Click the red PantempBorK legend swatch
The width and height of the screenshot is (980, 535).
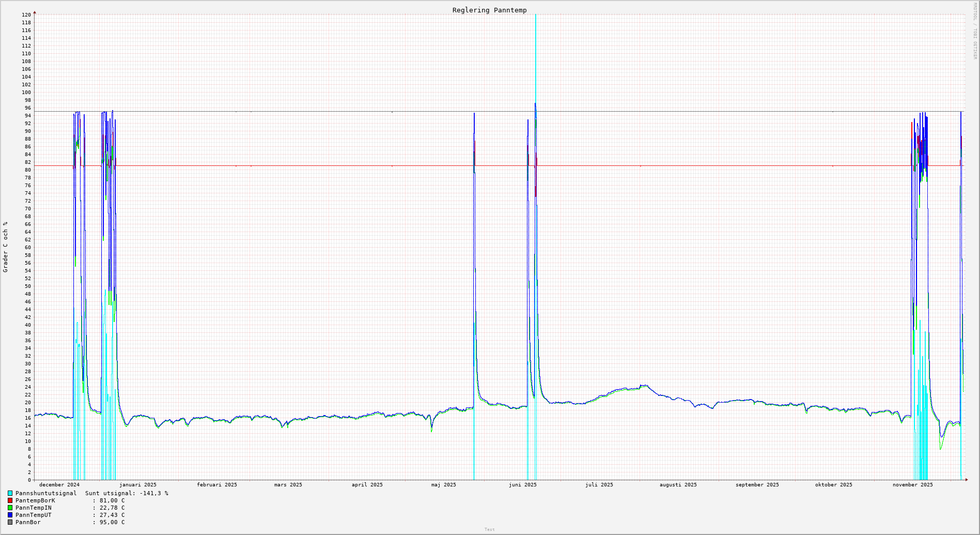(x=10, y=501)
